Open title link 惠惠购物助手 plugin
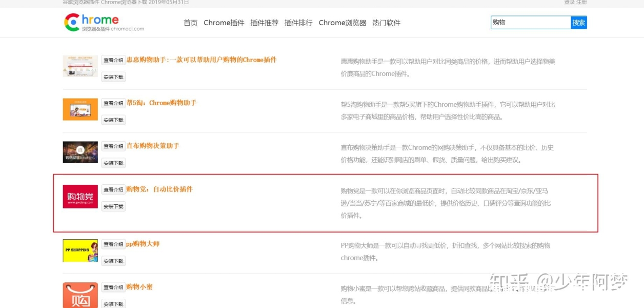 click(202, 60)
